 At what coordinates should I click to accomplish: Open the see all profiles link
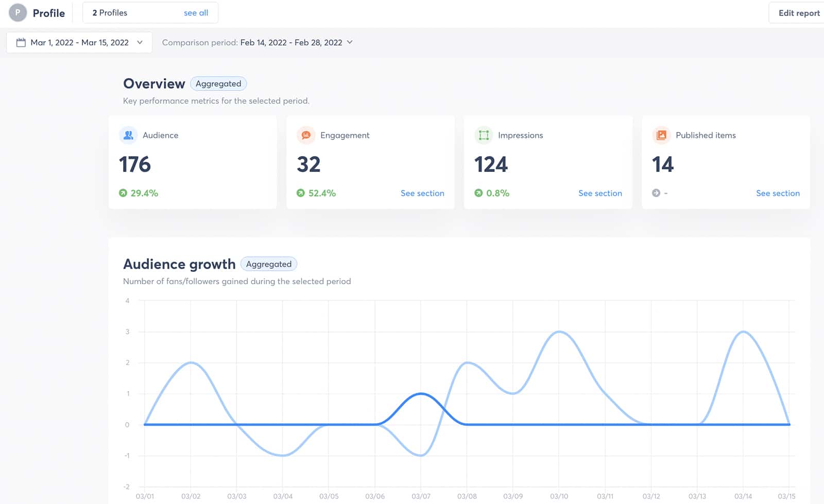tap(196, 12)
